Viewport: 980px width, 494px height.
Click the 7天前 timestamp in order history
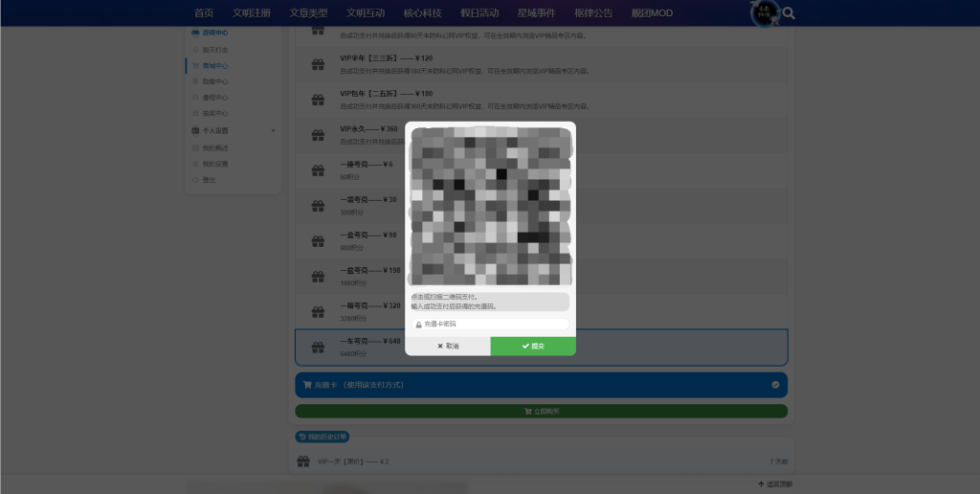(x=779, y=461)
